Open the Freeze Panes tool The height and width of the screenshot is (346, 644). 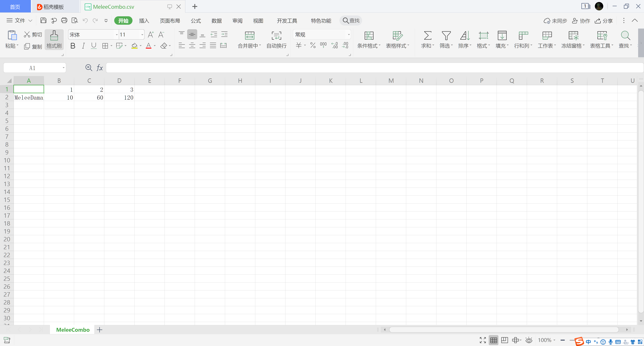pyautogui.click(x=573, y=36)
